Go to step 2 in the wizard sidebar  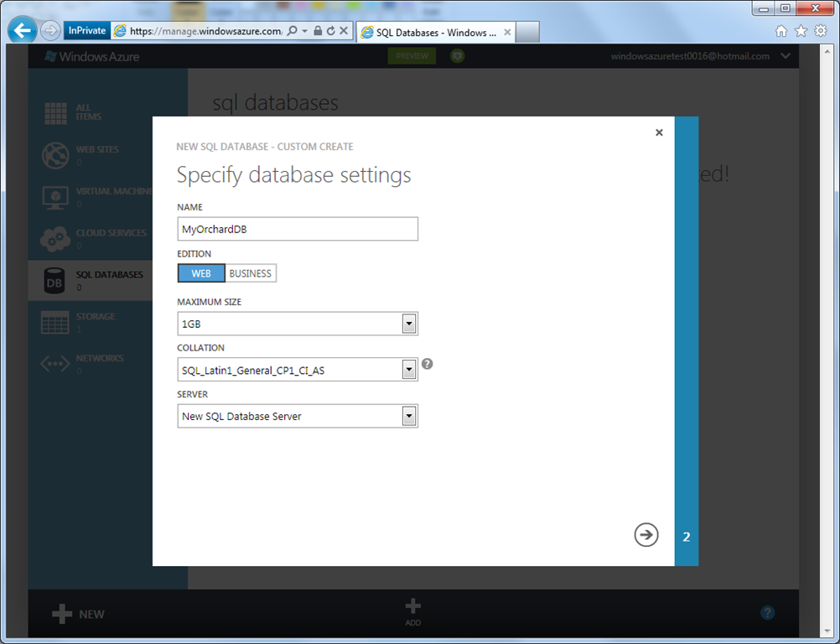click(x=687, y=537)
